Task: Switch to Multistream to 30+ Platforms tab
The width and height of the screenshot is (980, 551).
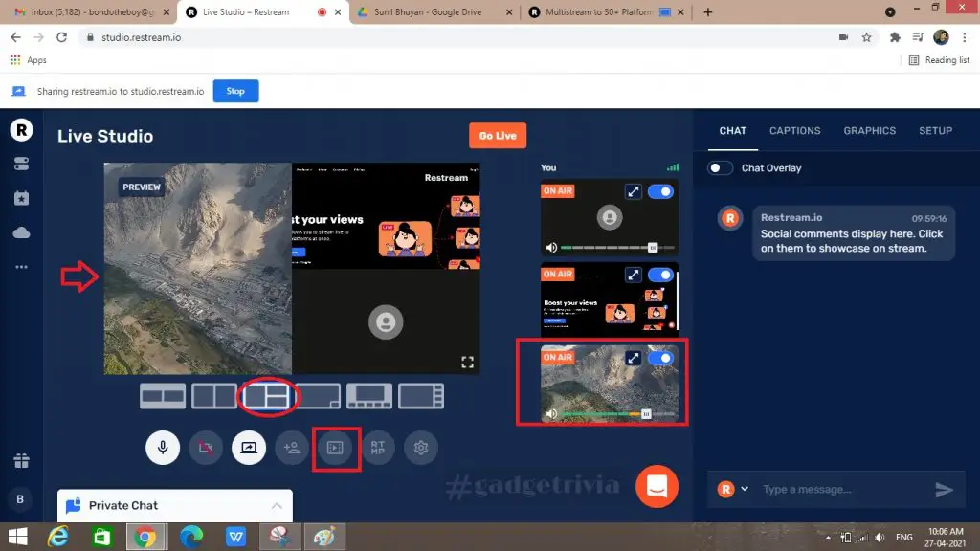Action: tap(606, 12)
